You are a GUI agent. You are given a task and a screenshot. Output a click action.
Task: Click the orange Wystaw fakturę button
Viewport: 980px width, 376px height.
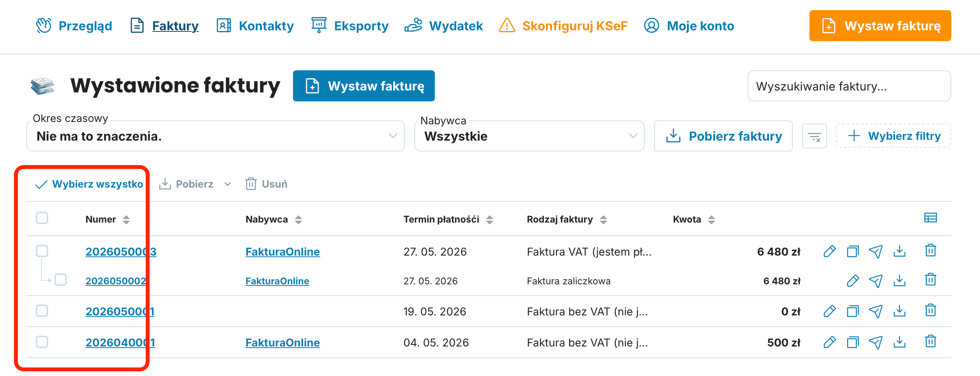pos(880,26)
